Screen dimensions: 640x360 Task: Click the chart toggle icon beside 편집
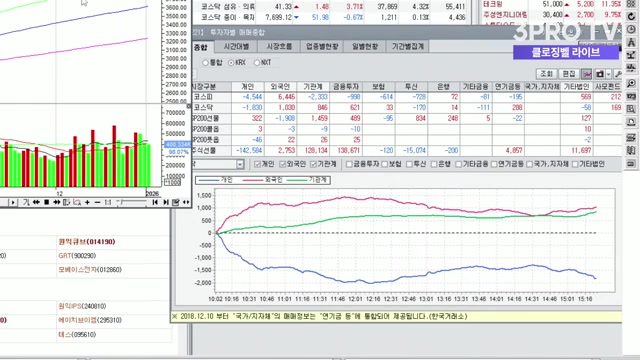click(x=587, y=74)
